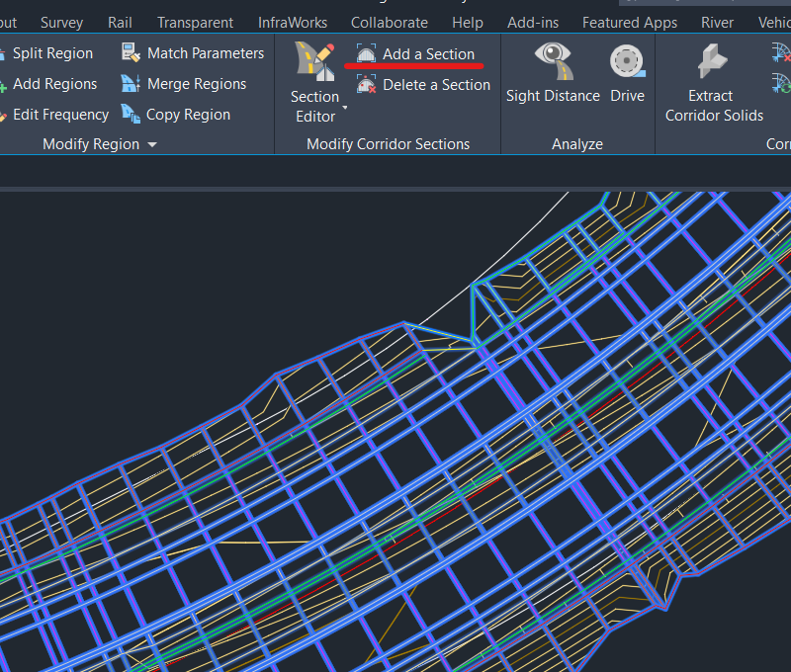
Task: Open Edit Frequency
Action: (57, 114)
